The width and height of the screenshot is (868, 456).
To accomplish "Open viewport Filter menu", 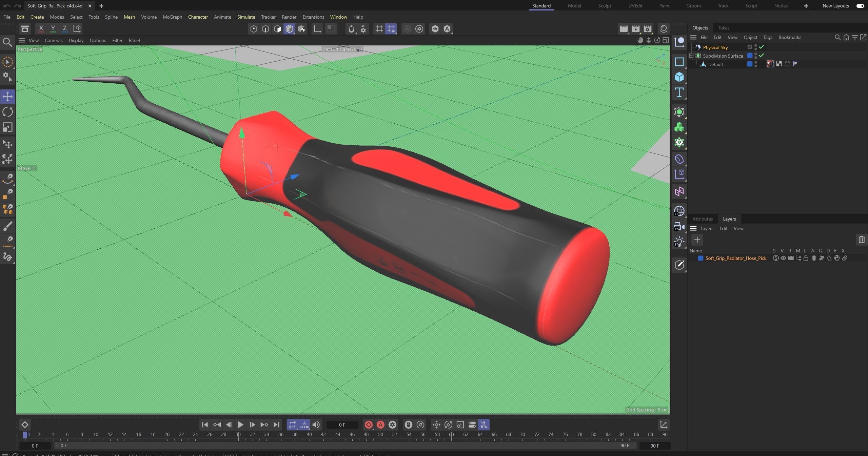I will [x=117, y=40].
